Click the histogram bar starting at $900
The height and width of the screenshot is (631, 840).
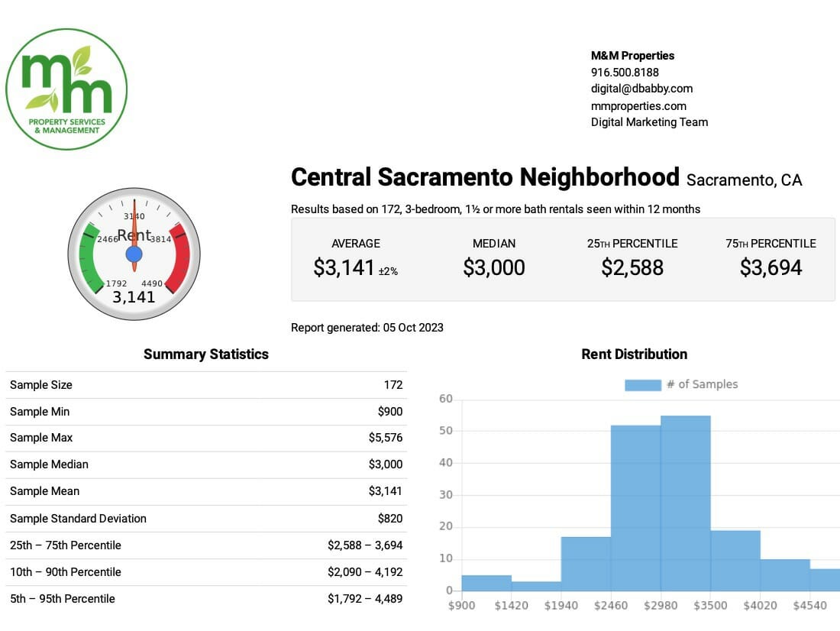[486, 583]
